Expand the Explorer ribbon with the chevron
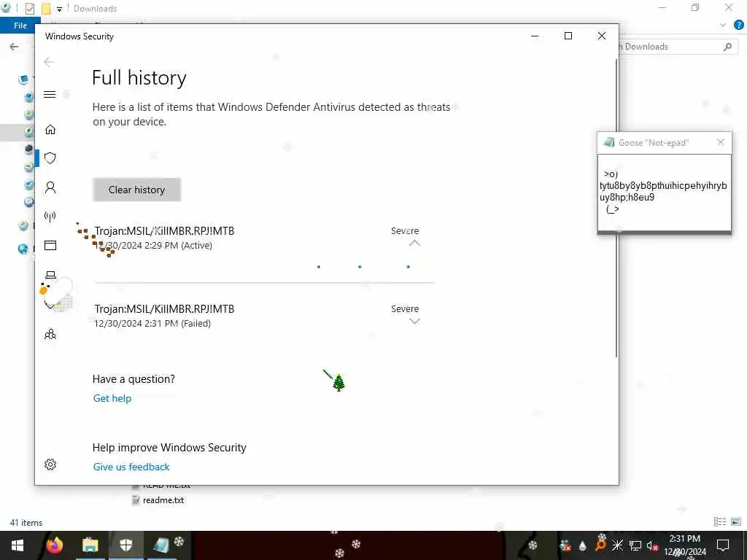The width and height of the screenshot is (747, 560). click(x=723, y=26)
